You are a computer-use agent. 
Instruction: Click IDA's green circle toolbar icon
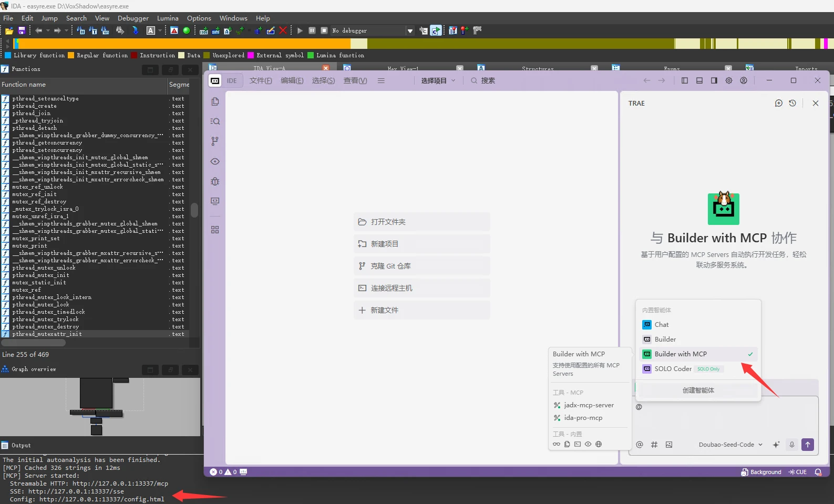[186, 30]
